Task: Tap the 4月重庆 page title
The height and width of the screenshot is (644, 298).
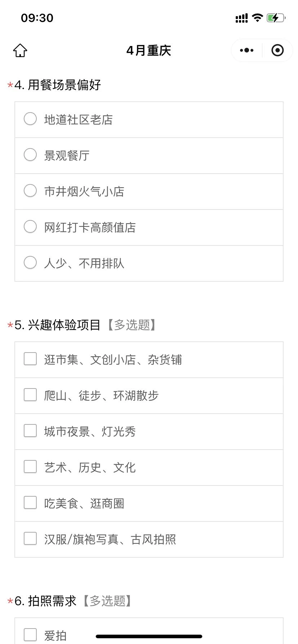Action: pyautogui.click(x=149, y=50)
